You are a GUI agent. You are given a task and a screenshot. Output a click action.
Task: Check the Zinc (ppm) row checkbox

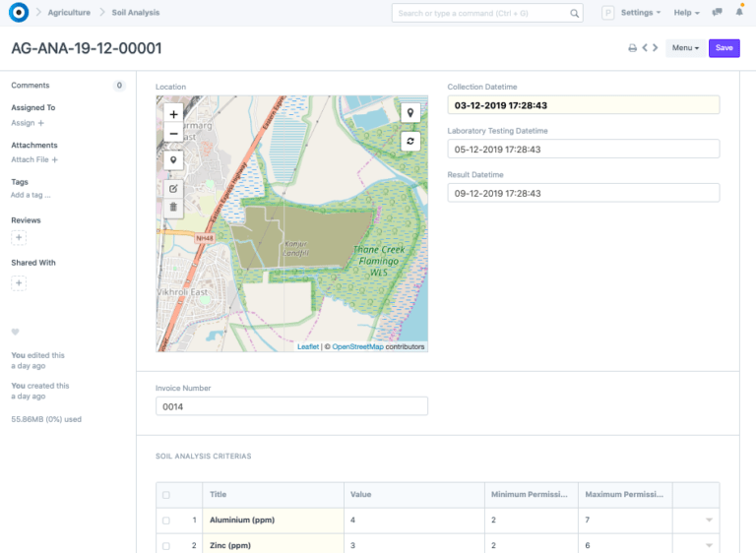[x=165, y=545]
